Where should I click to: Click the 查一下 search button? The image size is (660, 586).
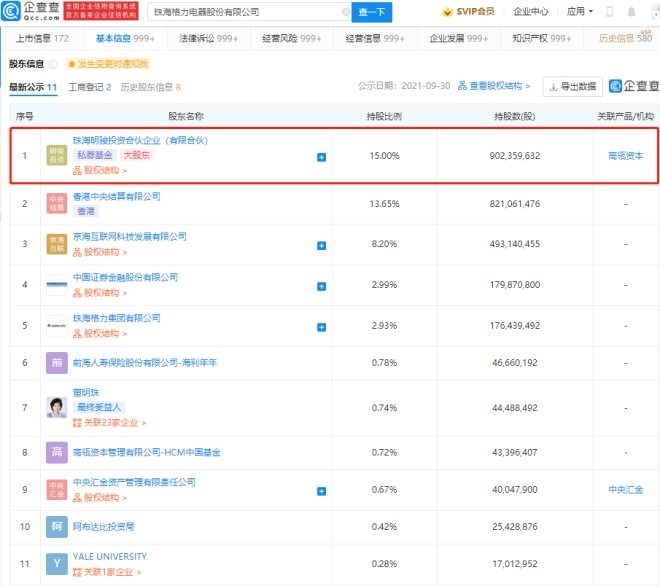[373, 13]
